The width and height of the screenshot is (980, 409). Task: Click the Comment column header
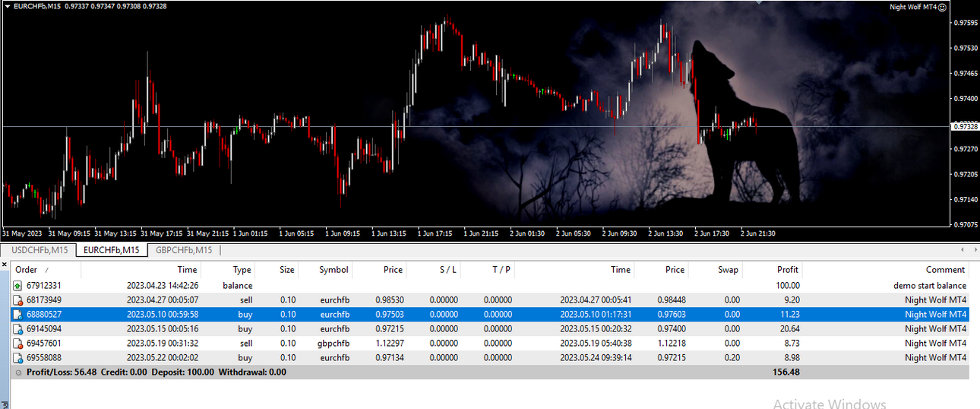click(x=886, y=270)
